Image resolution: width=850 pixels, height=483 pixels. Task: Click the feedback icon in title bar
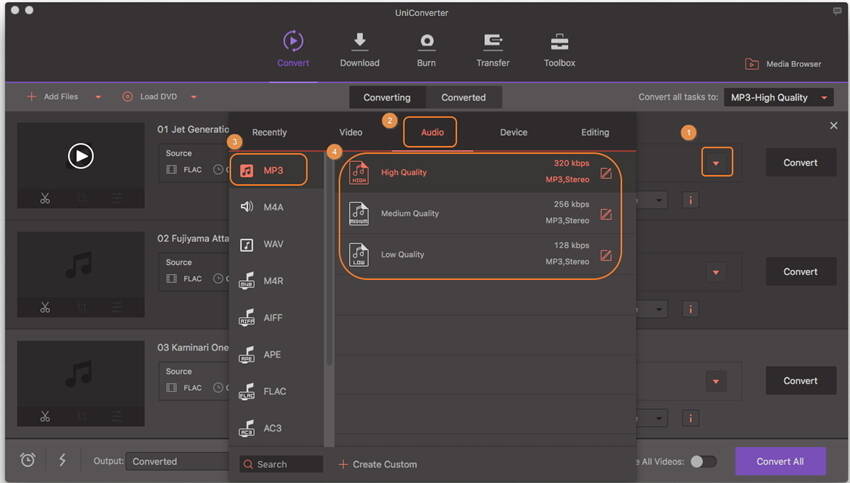(x=837, y=11)
